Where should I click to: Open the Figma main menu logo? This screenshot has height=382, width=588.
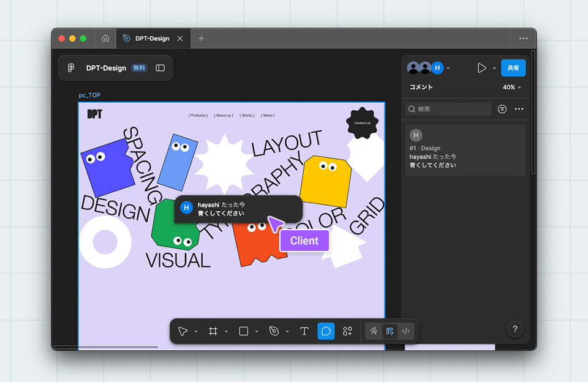click(71, 68)
